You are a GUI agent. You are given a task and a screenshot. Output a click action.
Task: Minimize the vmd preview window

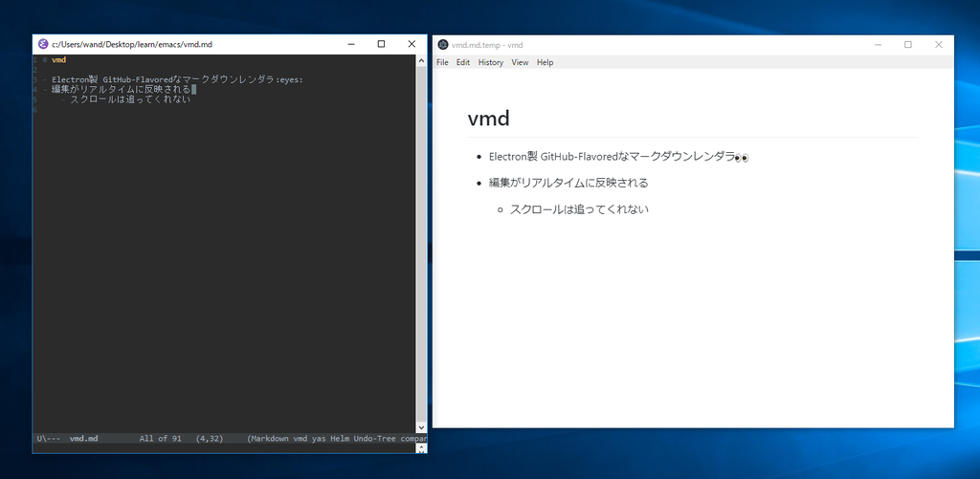pos(879,44)
